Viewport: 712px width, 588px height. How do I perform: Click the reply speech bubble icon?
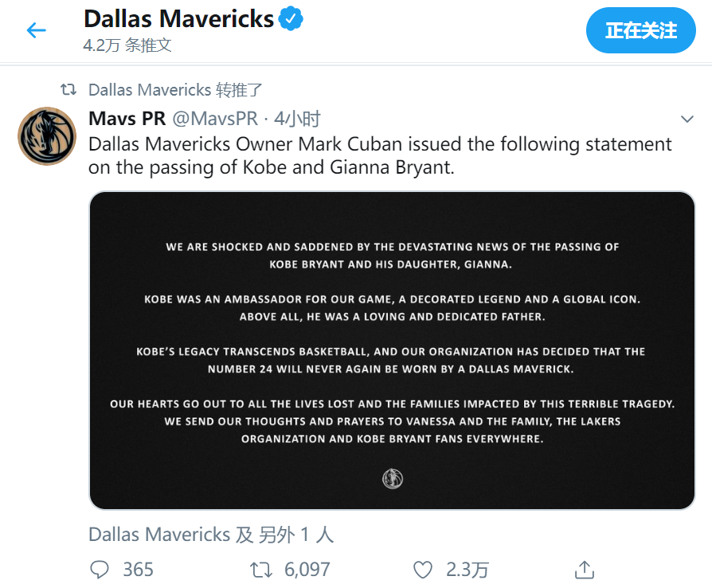click(100, 570)
